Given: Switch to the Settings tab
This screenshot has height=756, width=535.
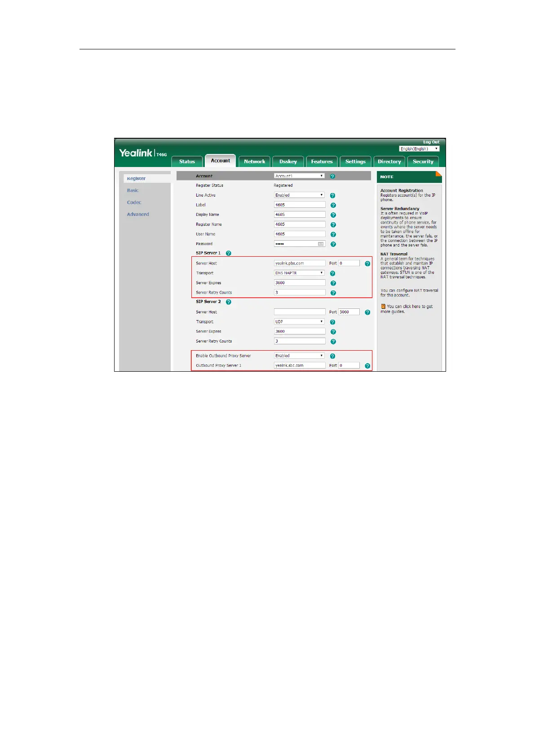Looking at the screenshot, I should [x=355, y=162].
